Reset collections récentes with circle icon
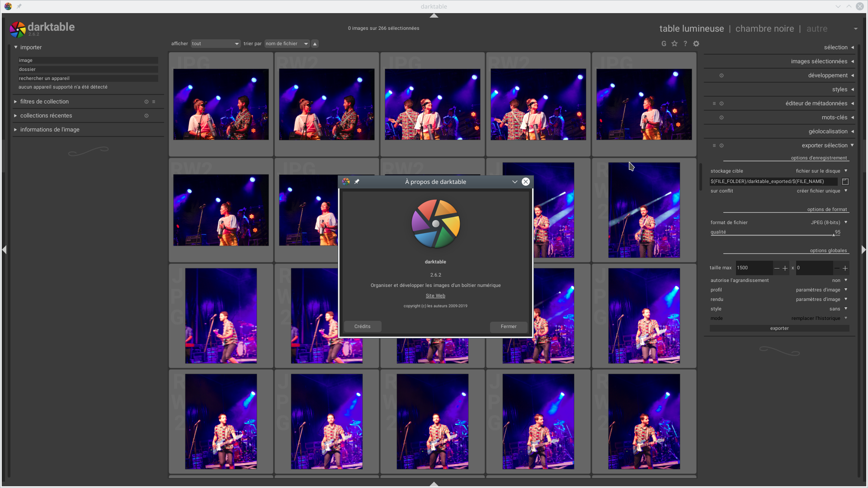 pyautogui.click(x=146, y=116)
